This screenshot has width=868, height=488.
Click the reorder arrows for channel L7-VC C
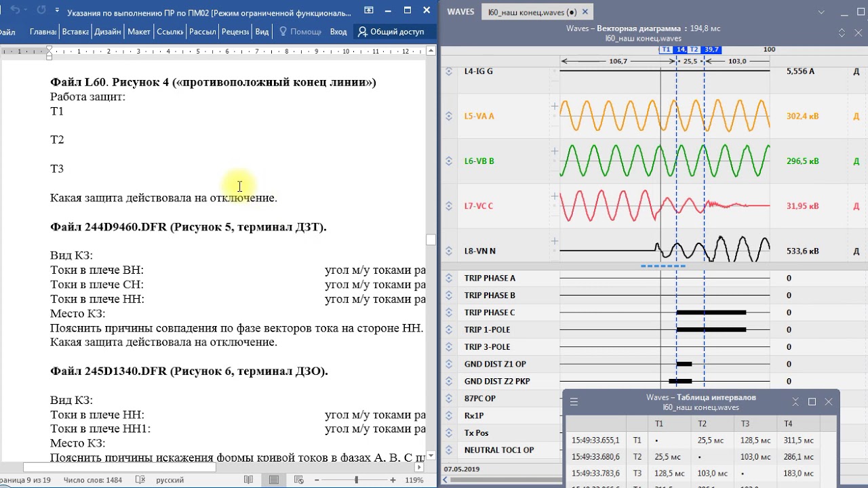click(x=449, y=206)
